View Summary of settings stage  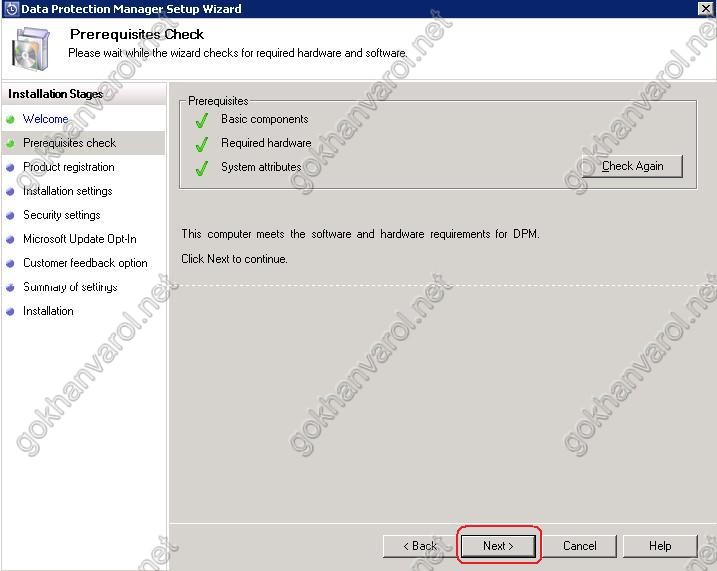[70, 287]
